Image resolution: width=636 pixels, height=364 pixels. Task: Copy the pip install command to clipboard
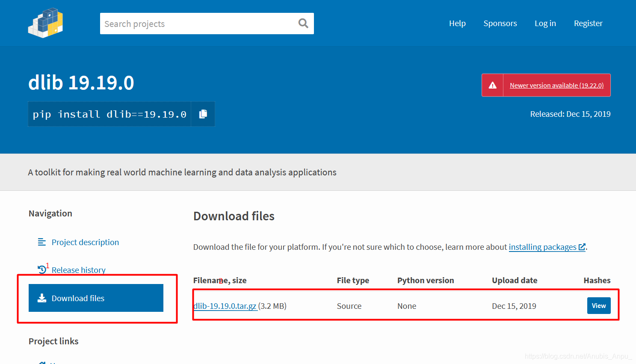click(203, 114)
